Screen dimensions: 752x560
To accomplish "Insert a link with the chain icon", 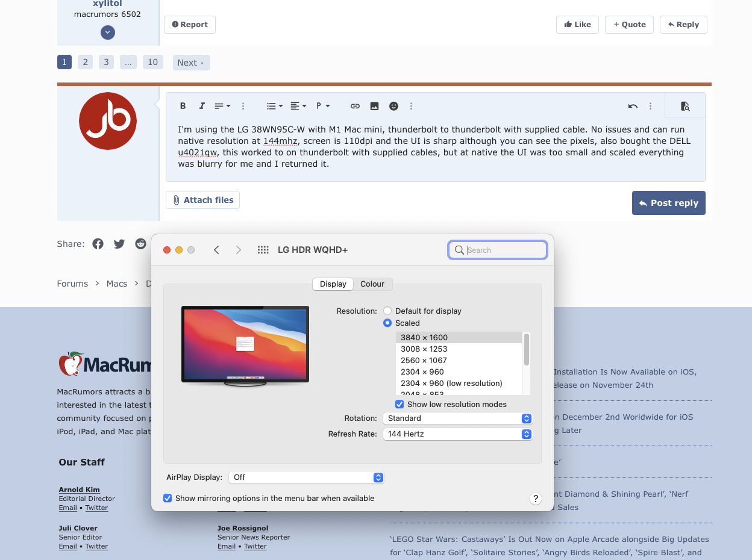I will pyautogui.click(x=355, y=106).
